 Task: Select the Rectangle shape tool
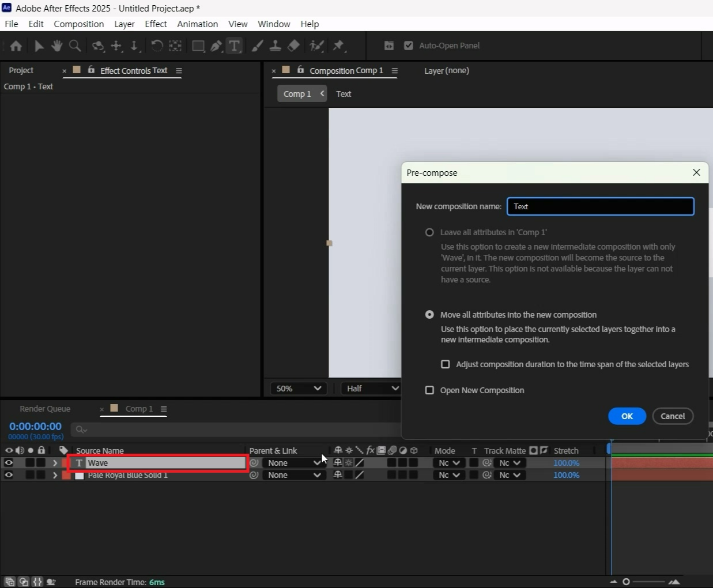[x=198, y=46]
